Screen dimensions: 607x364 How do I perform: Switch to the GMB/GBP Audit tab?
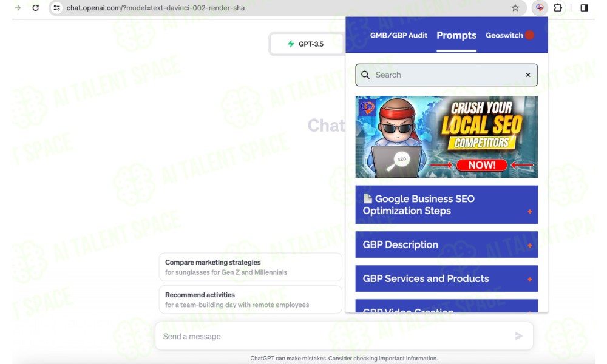click(x=398, y=35)
